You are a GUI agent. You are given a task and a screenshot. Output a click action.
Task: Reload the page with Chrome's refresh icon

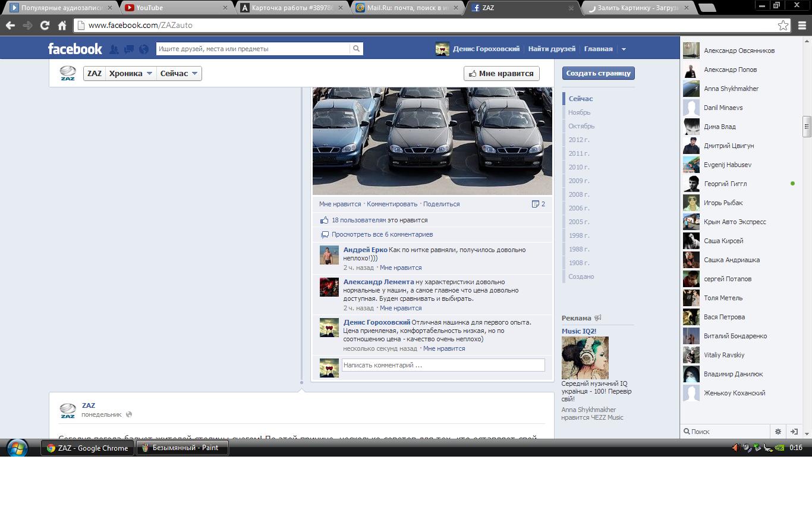[x=45, y=26]
